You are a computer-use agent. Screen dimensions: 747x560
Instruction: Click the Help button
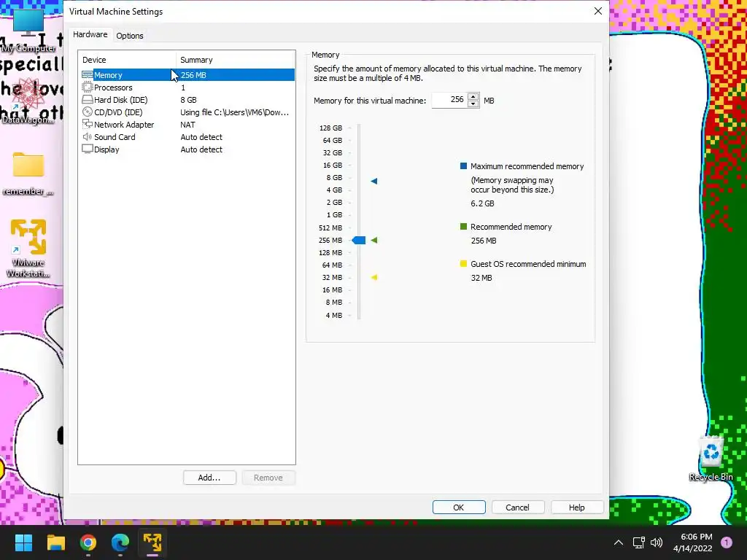tap(576, 507)
